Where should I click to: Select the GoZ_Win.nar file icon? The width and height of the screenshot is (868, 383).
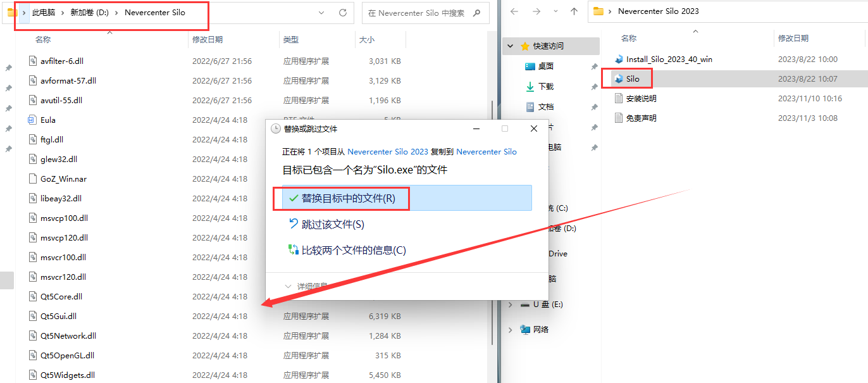click(33, 179)
